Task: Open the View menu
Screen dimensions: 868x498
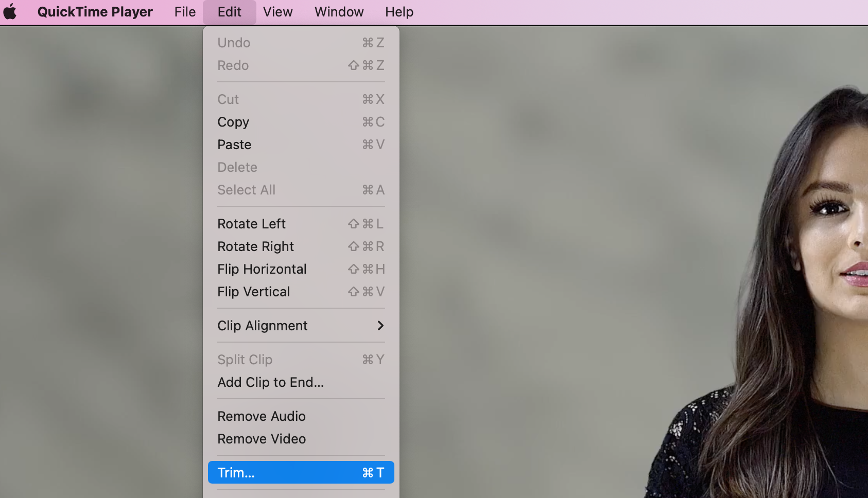Action: pos(278,12)
